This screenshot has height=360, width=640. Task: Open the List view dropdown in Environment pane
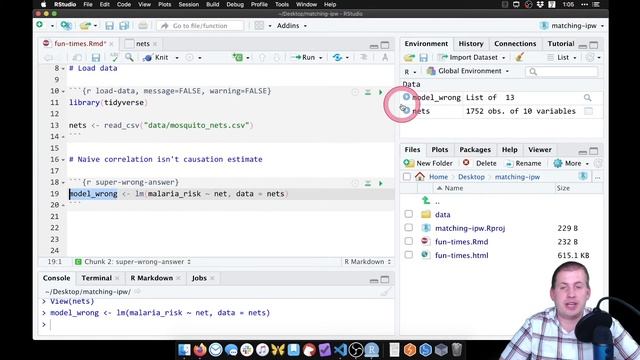pos(562,58)
